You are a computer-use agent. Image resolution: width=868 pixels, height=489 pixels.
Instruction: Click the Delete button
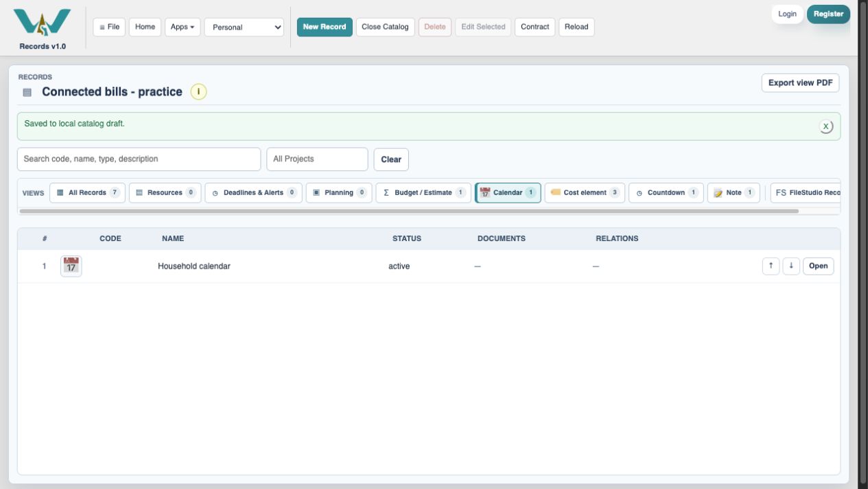pyautogui.click(x=435, y=27)
